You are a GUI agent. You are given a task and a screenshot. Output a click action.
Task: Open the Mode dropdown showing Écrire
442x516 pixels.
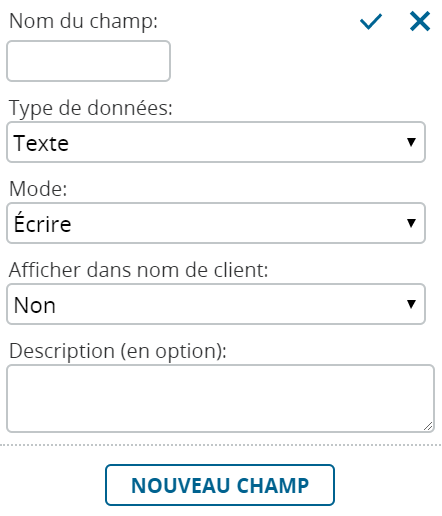coord(216,223)
